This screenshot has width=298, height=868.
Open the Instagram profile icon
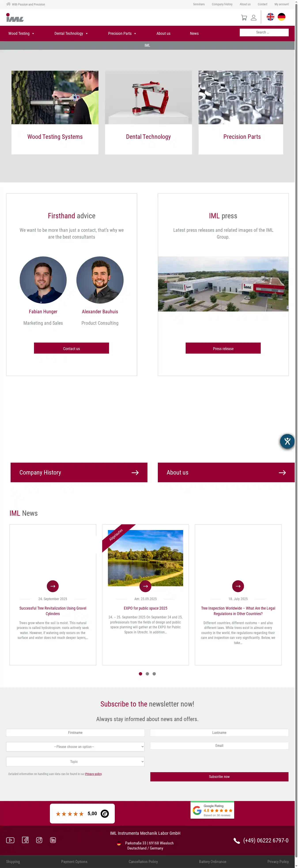coord(39,840)
